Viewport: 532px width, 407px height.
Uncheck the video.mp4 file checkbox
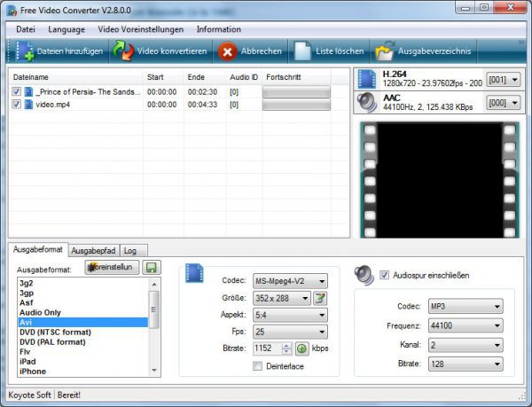coord(16,104)
